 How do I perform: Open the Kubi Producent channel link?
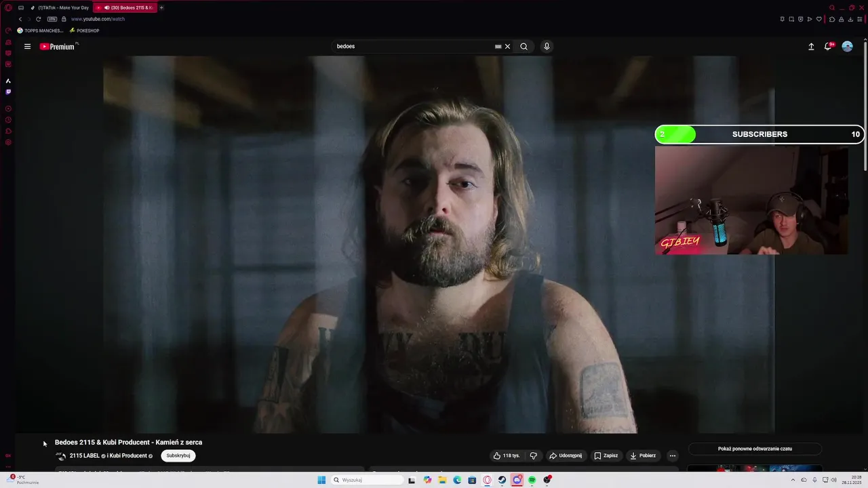click(x=128, y=455)
